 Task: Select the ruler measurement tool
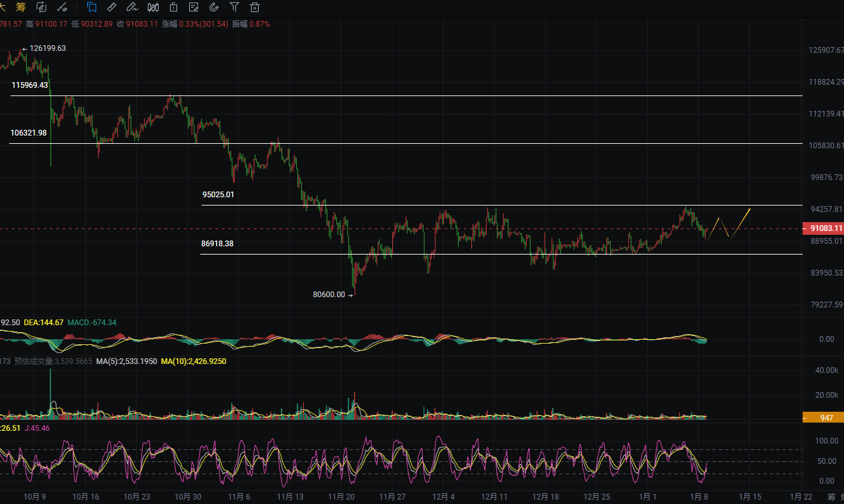point(112,8)
